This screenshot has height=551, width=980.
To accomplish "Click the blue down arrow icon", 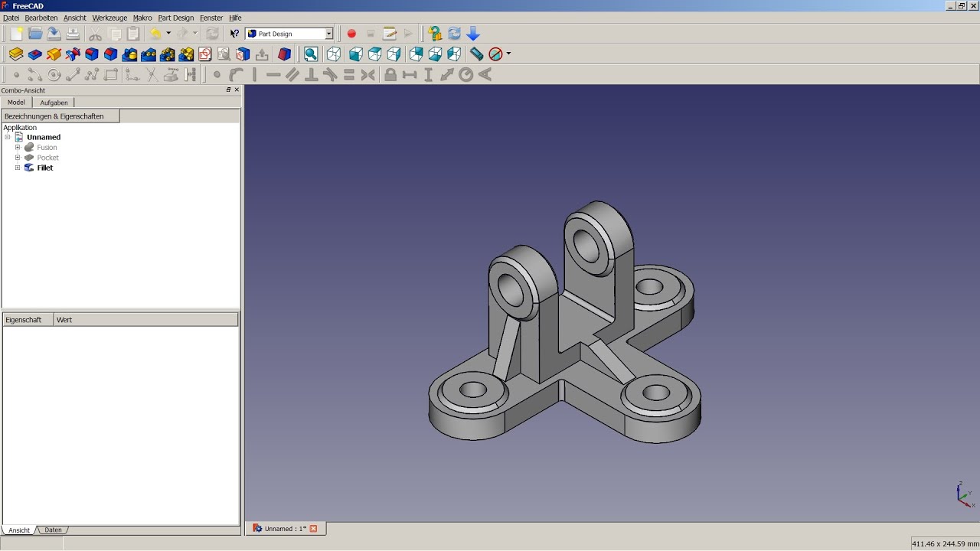I will pos(473,34).
